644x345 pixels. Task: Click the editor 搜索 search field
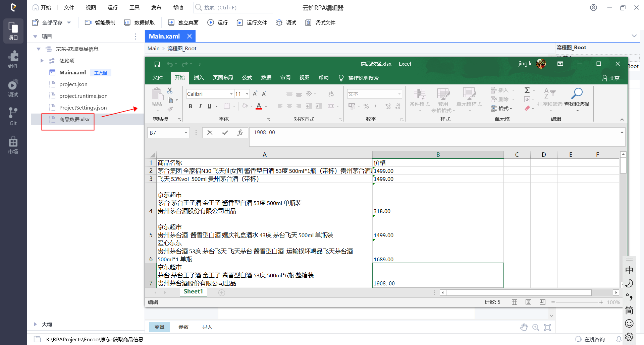tap(233, 7)
